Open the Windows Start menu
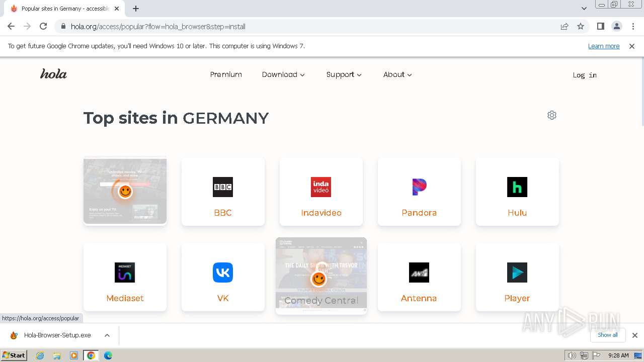The width and height of the screenshot is (644, 362). (14, 355)
